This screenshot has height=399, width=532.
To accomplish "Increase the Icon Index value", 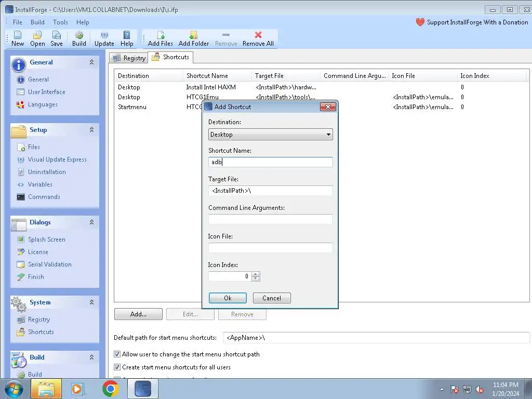I will click(256, 274).
